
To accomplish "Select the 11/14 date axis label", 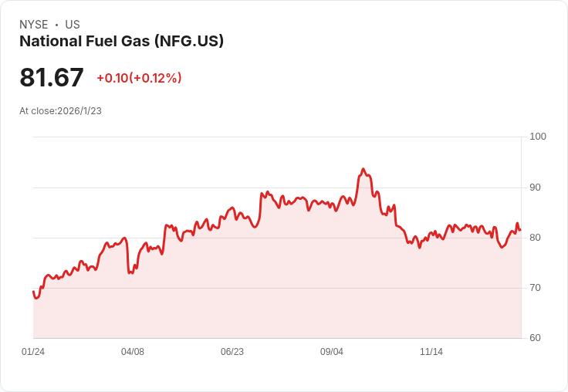I will point(431,352).
